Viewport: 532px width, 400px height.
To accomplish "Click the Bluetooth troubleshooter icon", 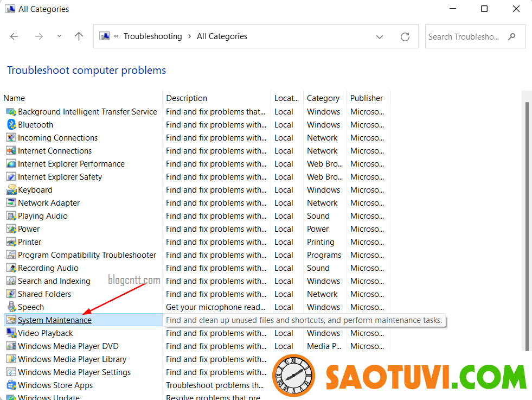I will (11, 125).
